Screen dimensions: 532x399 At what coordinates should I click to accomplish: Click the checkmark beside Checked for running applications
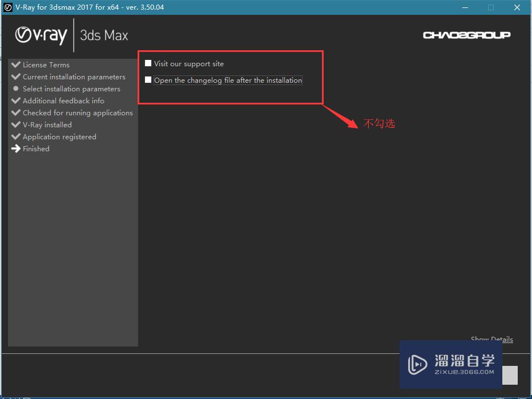pos(15,112)
